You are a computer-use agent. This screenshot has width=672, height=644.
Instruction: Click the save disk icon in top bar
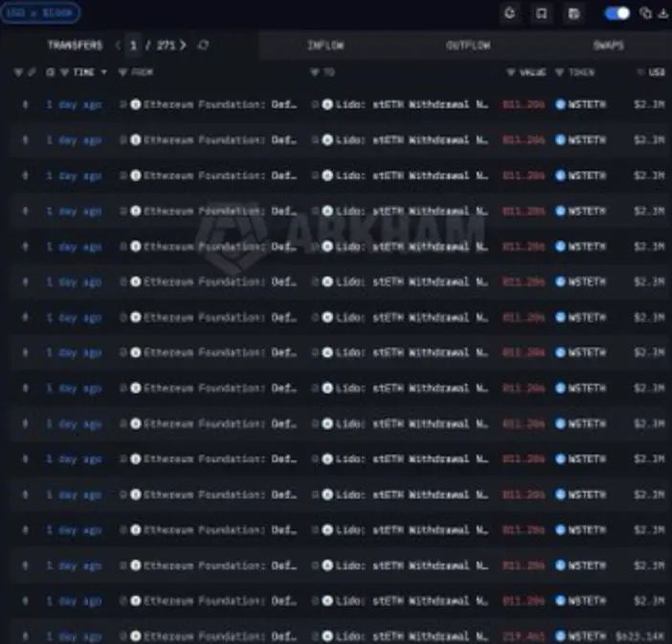(573, 13)
